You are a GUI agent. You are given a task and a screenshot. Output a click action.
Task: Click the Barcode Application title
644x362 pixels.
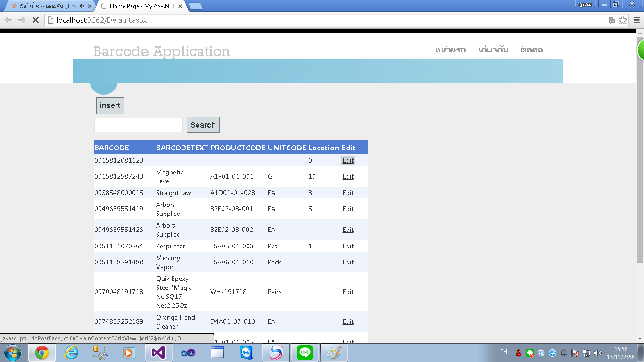click(x=161, y=51)
